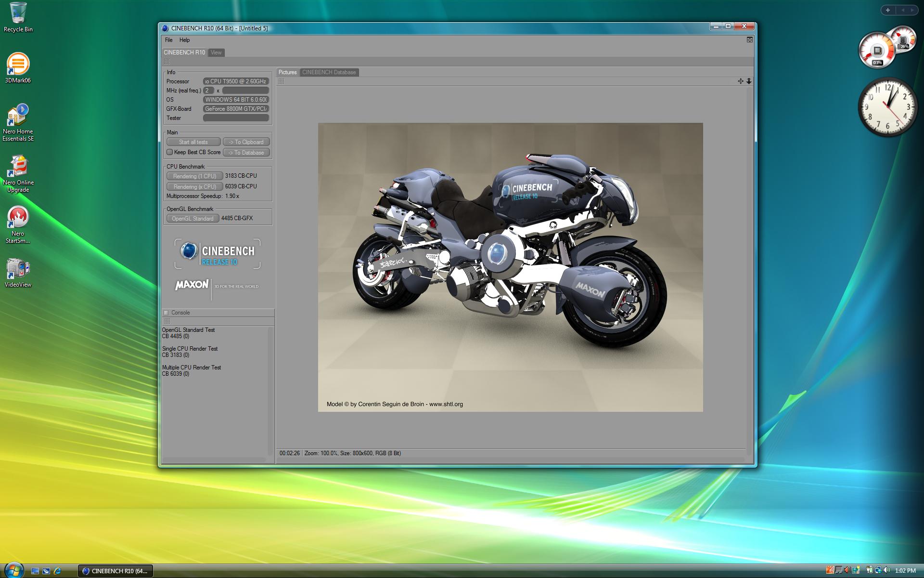Click the empty Tester name field
This screenshot has width=924, height=578.
click(x=236, y=118)
